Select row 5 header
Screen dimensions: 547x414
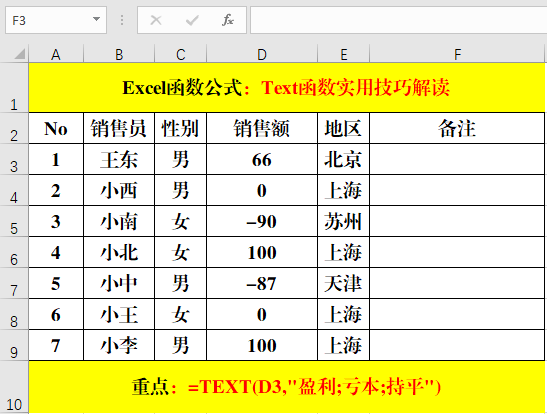tap(14, 221)
